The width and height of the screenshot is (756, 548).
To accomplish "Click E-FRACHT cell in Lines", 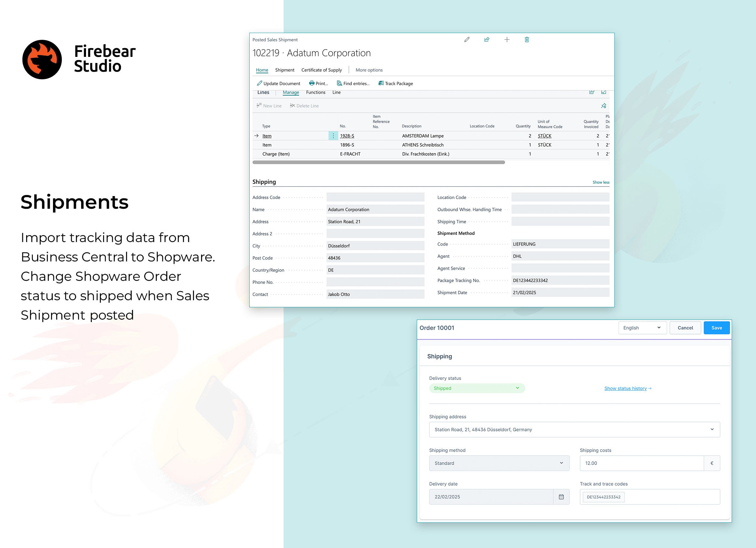I will pos(350,154).
